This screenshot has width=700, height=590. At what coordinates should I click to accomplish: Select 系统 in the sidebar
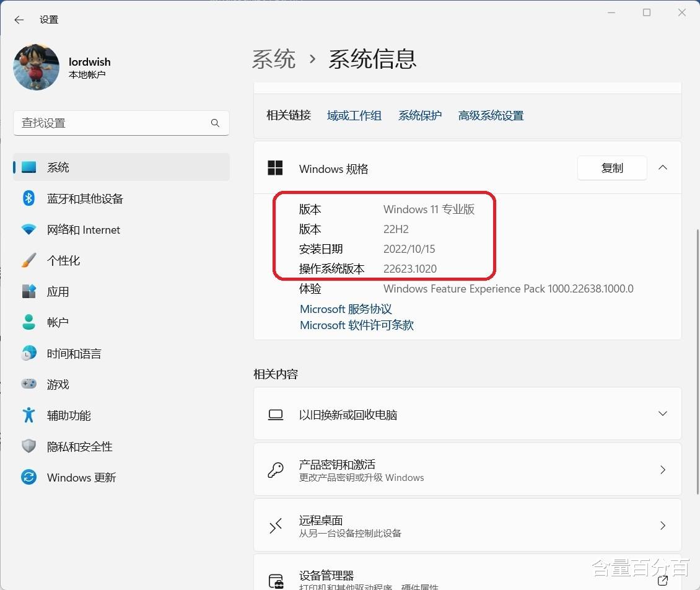tap(121, 167)
